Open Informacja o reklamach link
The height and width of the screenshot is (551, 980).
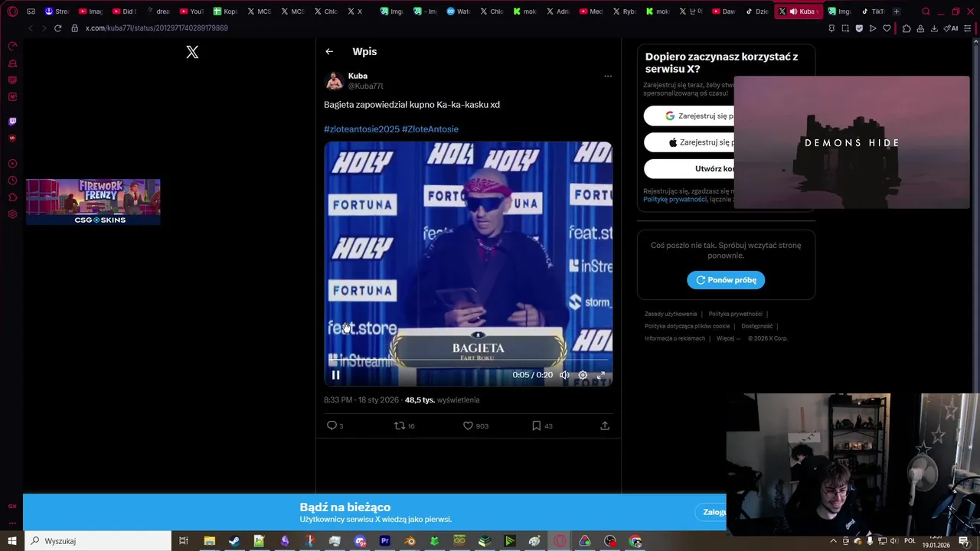coord(675,338)
